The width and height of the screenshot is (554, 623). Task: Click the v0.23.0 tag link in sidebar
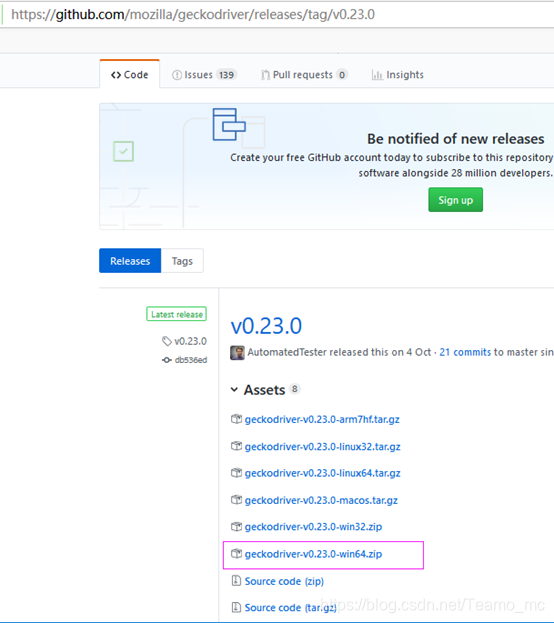click(190, 341)
